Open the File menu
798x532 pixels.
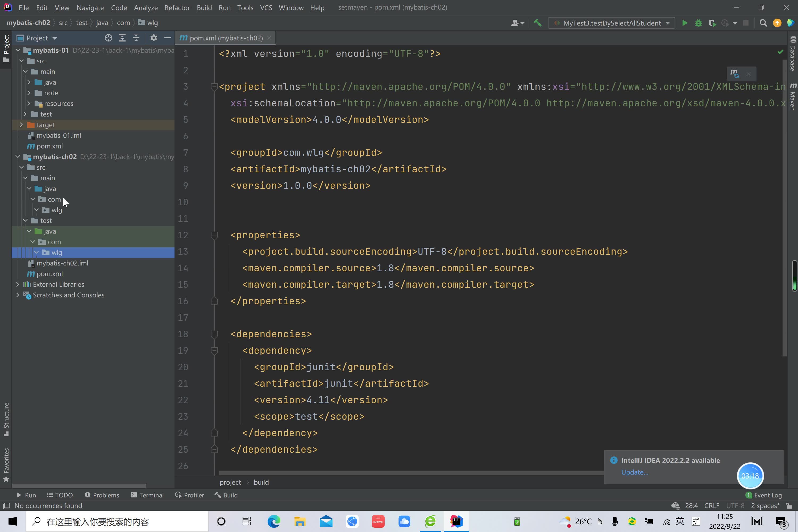click(x=23, y=7)
